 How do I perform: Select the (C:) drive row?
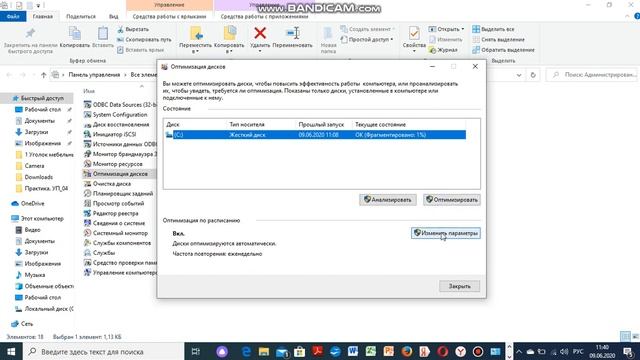point(315,135)
